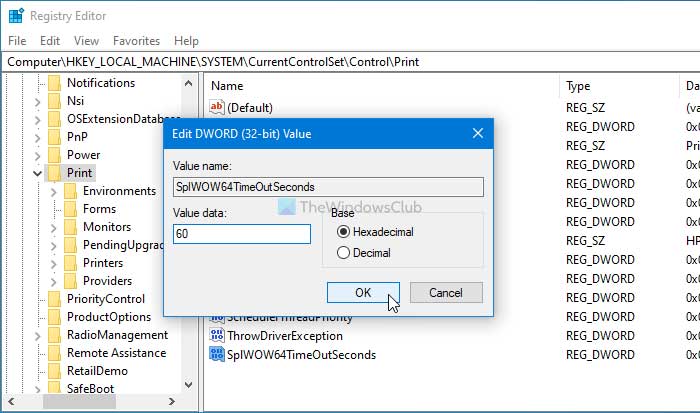Screen dimensions: 700x413
Task: Select the Nsi folder icon
Action: pos(54,101)
